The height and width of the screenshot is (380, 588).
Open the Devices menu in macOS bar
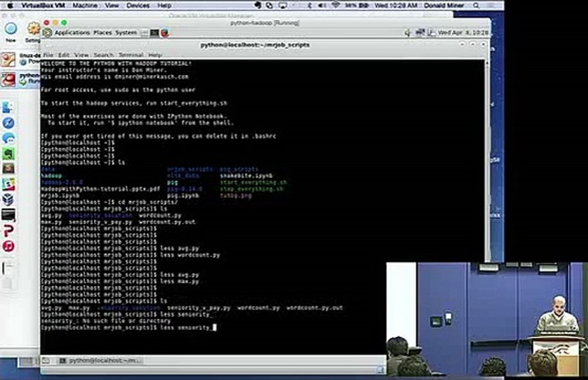pyautogui.click(x=138, y=5)
